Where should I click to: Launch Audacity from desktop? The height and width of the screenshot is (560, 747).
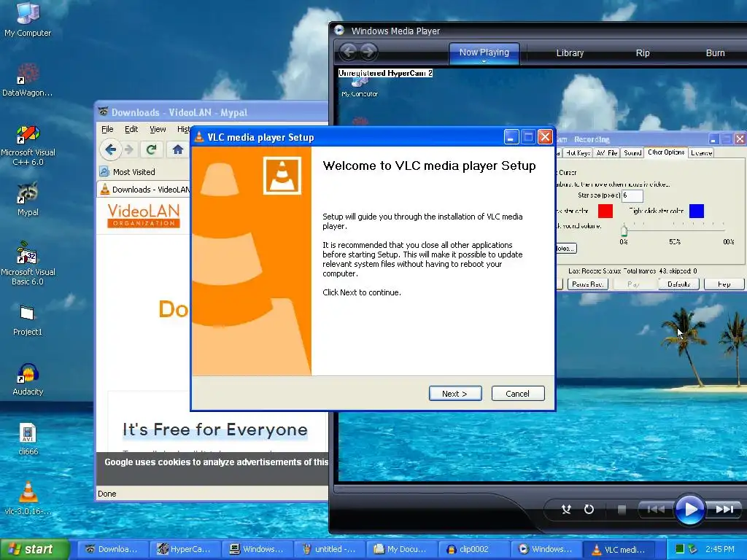tap(28, 379)
